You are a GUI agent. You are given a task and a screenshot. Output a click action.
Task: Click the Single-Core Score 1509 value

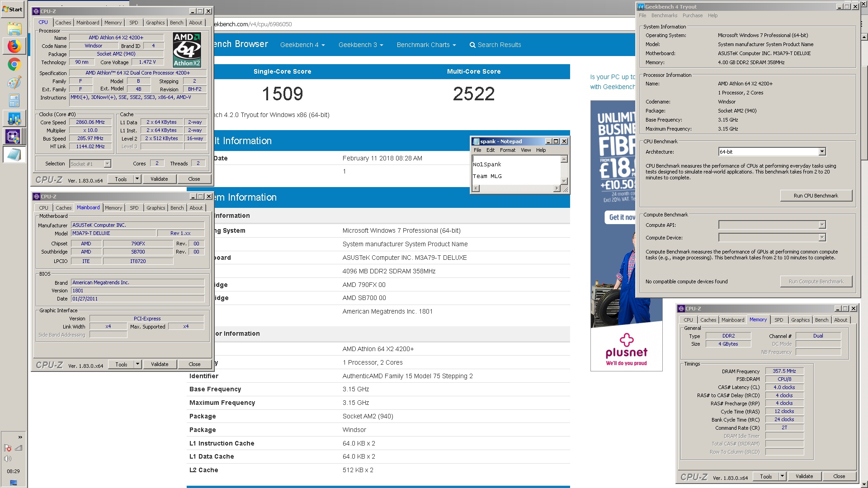pyautogui.click(x=283, y=94)
